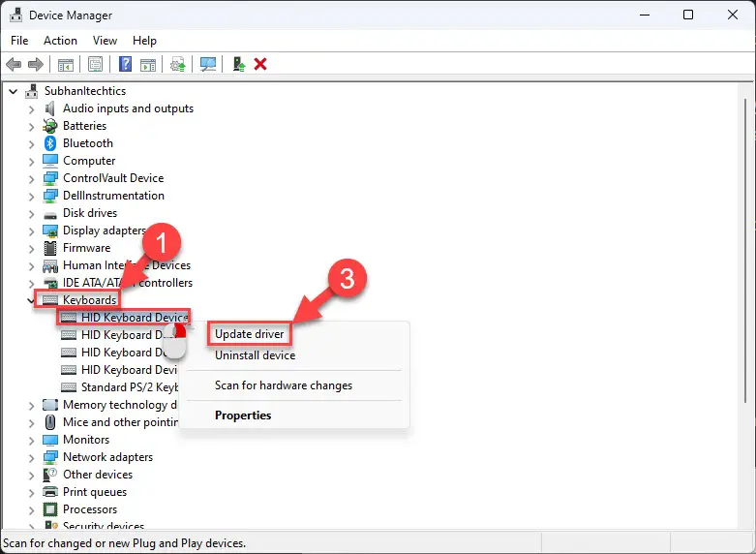This screenshot has height=554, width=756.
Task: Click the Action Pane toolbar icon
Action: point(148,64)
